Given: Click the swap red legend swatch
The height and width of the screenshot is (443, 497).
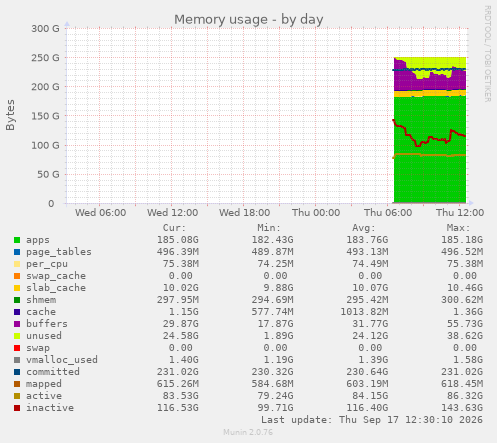Looking at the screenshot, I should (17, 348).
